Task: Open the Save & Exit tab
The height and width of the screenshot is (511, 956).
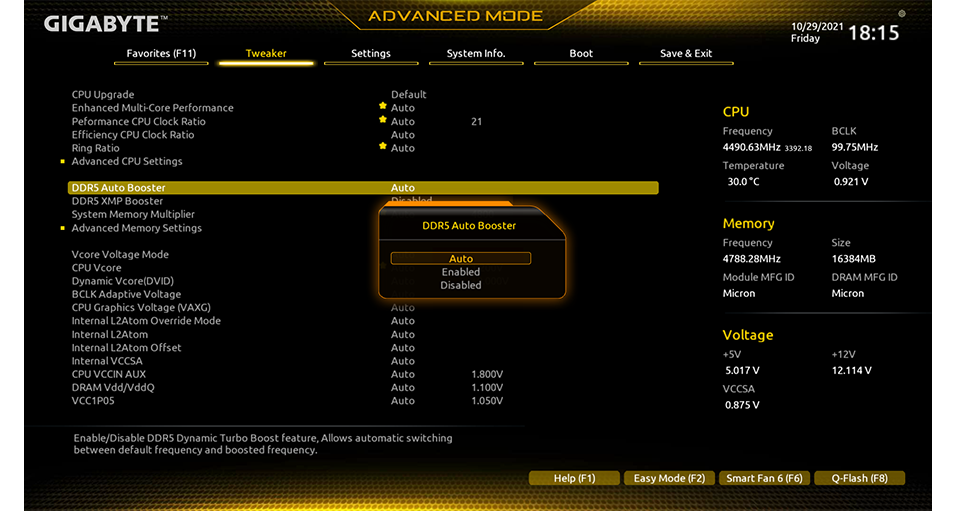Action: (686, 53)
